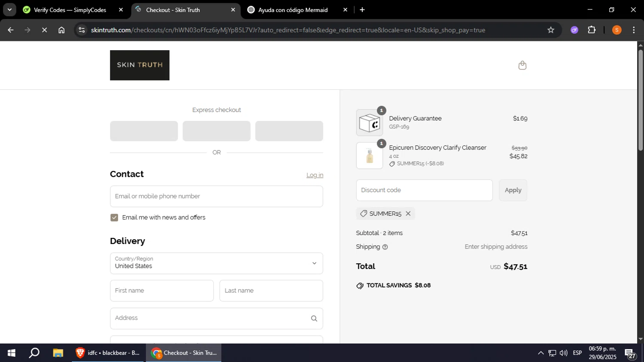
Task: Open the network icon in tray
Action: [x=552, y=353]
